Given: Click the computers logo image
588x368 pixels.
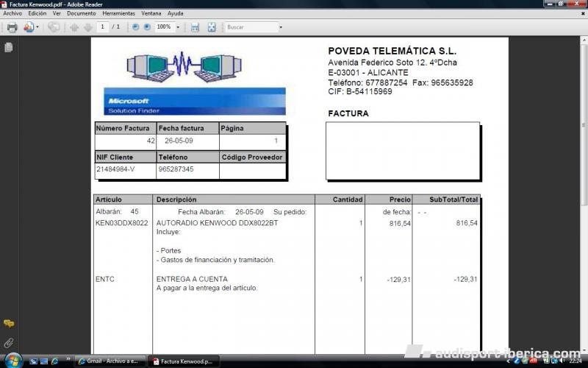Looking at the screenshot, I should 184,67.
